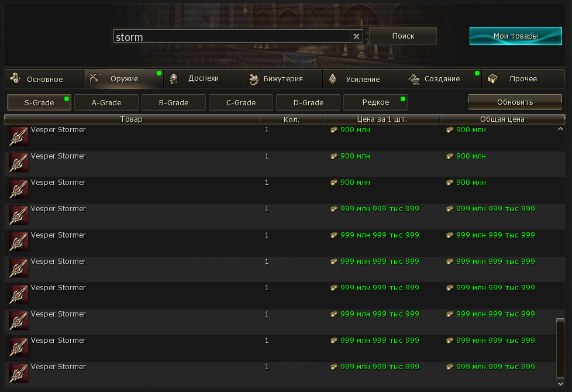Viewport: 572px width, 392px height.
Task: Click the Создание crafting icon
Action: 414,78
